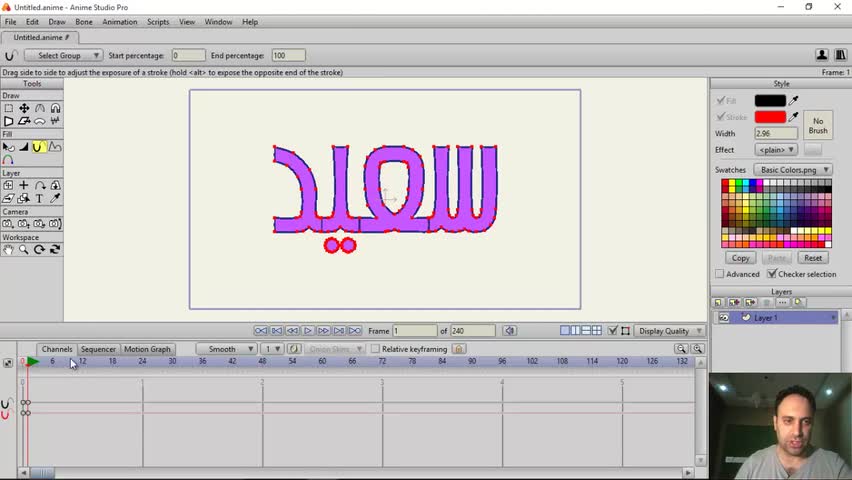852x480 pixels.
Task: Toggle the checkmark display option near Display Quality
Action: [612, 331]
